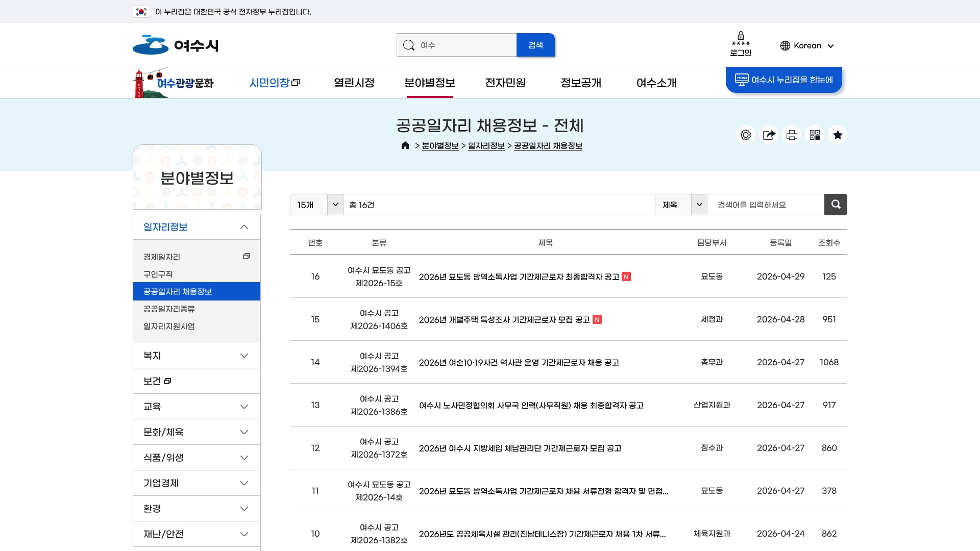Open the 열린시정 menu
The image size is (980, 551).
[x=354, y=83]
